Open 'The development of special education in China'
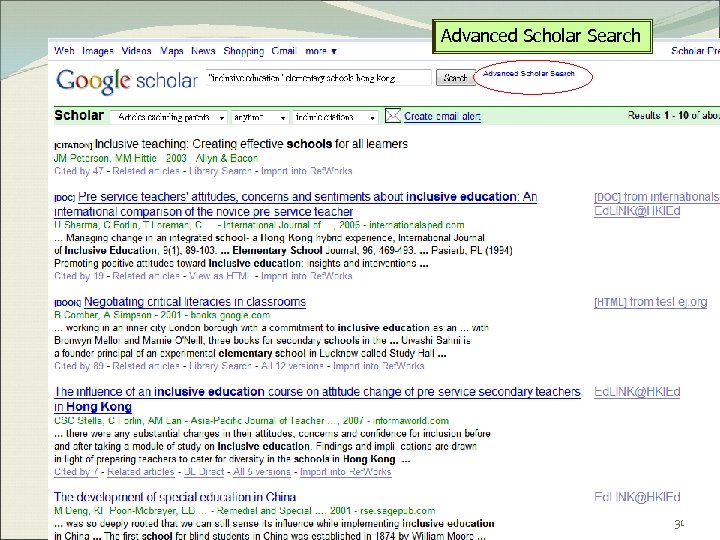This screenshot has height=540, width=720. [175, 497]
